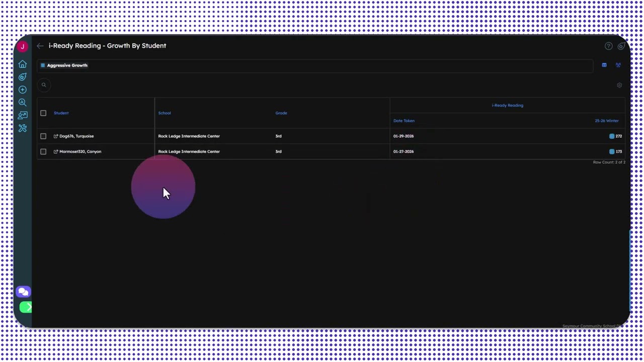644x362 pixels.
Task: Check the Marmoset320, Canyon row checkbox
Action: (43, 151)
